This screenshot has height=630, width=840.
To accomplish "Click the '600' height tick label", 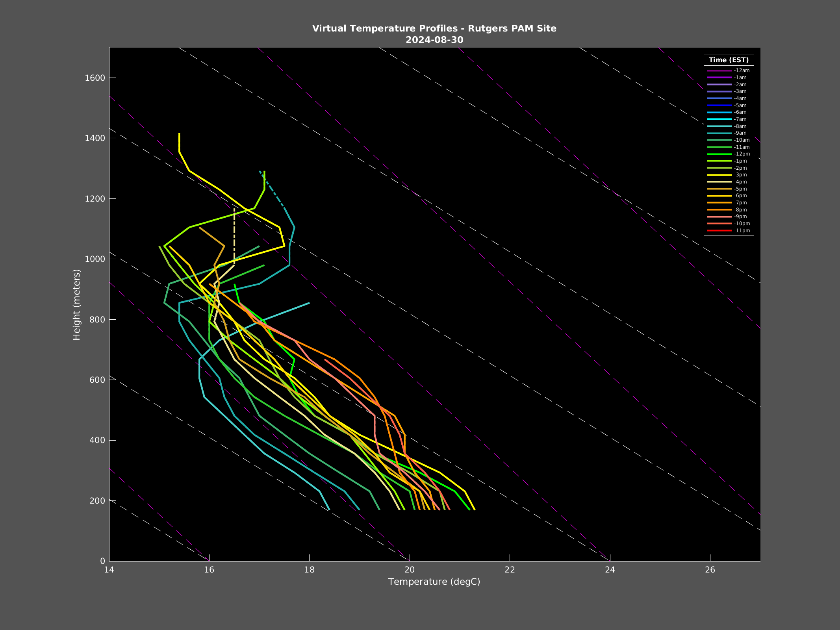I will 97,380.
